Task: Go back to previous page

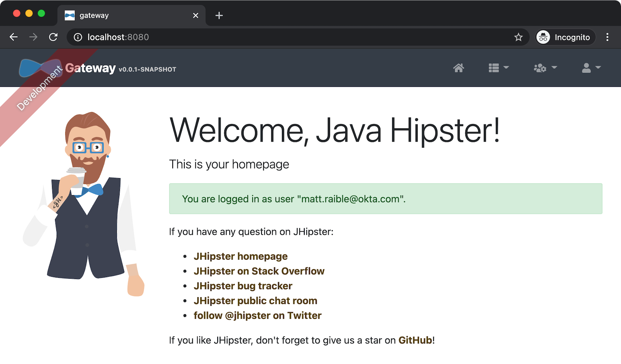Action: (x=14, y=37)
